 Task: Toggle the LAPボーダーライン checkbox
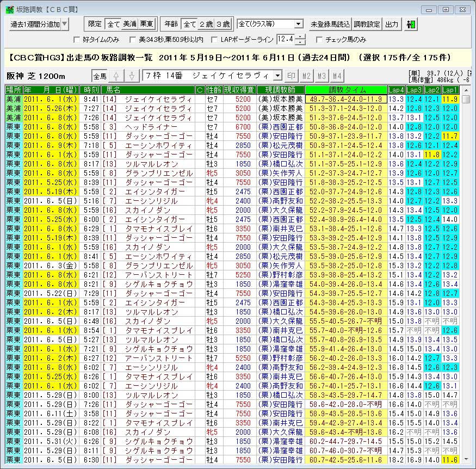pos(214,40)
